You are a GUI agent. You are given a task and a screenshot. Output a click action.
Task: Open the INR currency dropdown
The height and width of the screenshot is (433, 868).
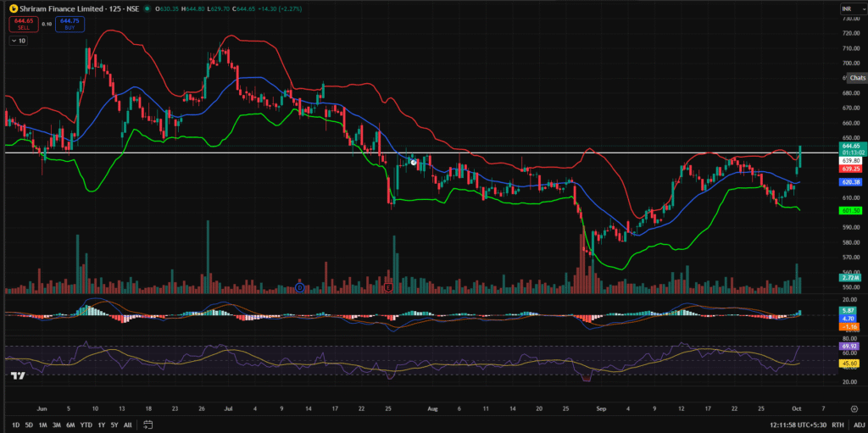(x=850, y=8)
